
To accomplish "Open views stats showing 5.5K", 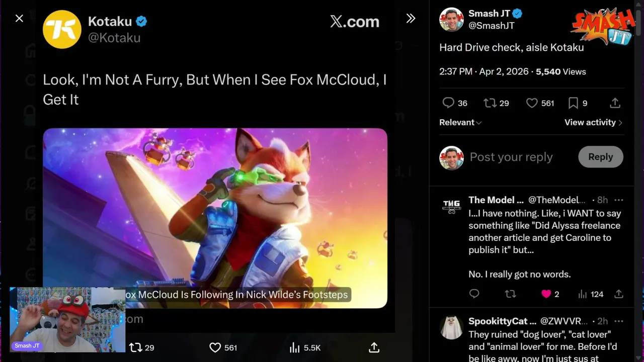I will pos(295,347).
